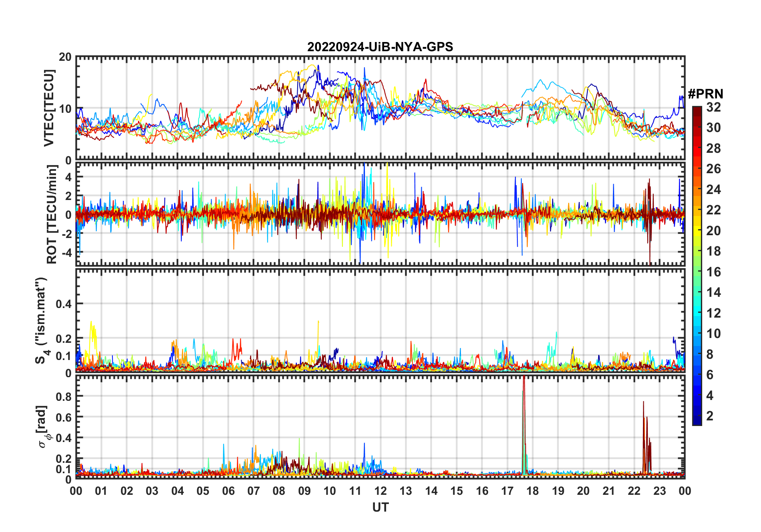Select hour label "06" on the UT axis
This screenshot has width=761, height=532.
[x=228, y=491]
